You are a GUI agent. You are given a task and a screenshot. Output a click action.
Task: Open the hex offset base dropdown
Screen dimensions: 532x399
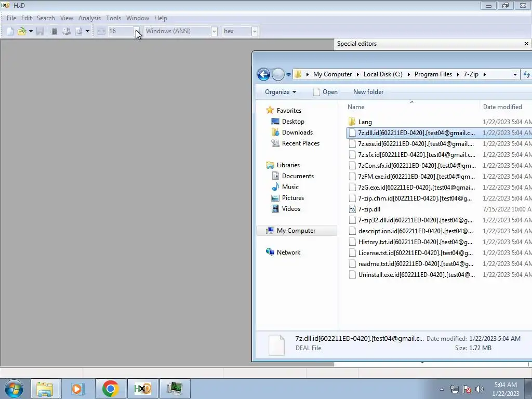point(255,31)
